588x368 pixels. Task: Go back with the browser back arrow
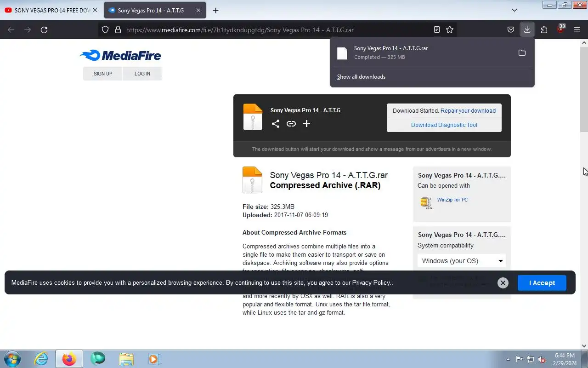tap(11, 29)
